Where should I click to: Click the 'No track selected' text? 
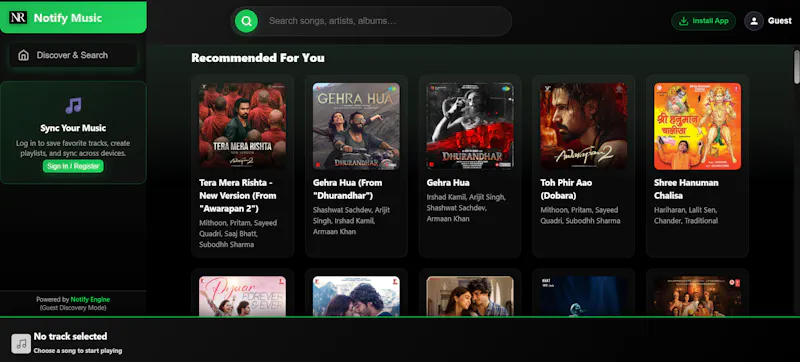(70, 337)
